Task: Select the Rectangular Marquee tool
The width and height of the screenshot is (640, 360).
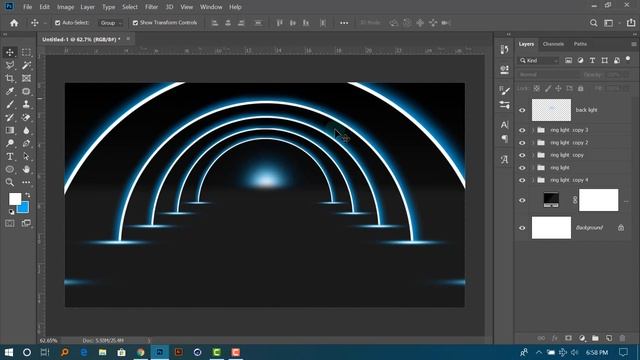Action: [x=26, y=52]
